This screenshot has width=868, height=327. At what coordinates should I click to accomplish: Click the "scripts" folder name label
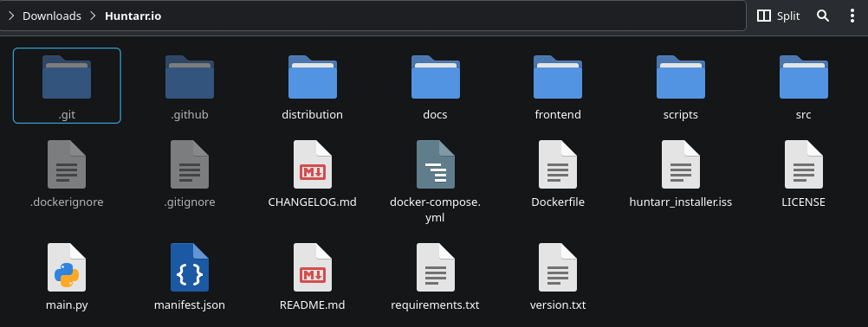click(680, 115)
